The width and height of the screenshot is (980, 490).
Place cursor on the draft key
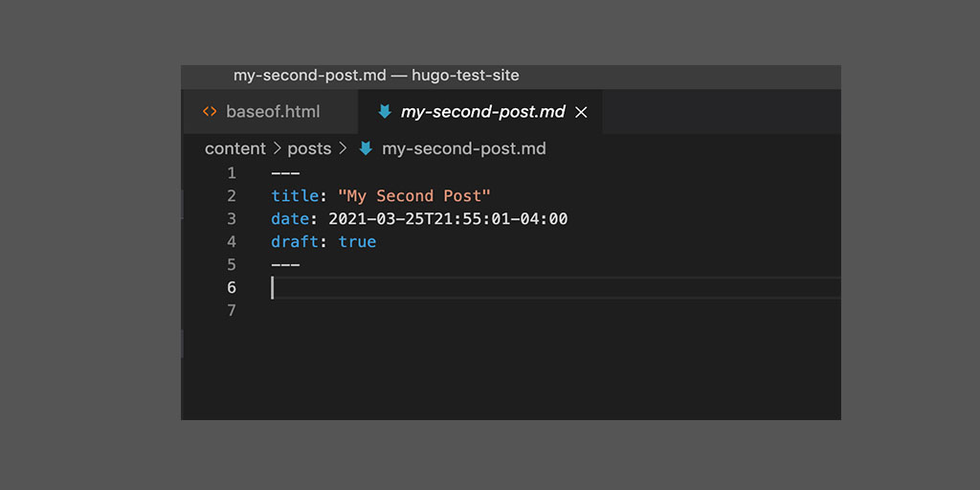pyautogui.click(x=294, y=242)
